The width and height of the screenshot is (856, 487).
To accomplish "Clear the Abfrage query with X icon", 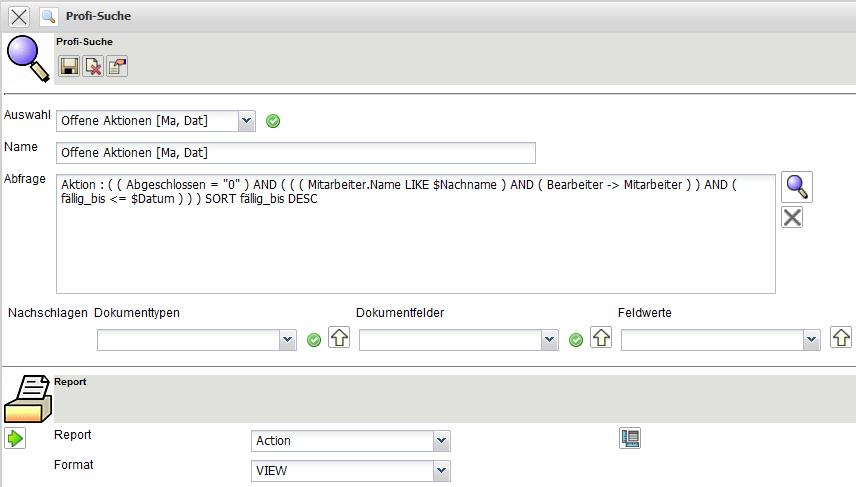I will 792,217.
